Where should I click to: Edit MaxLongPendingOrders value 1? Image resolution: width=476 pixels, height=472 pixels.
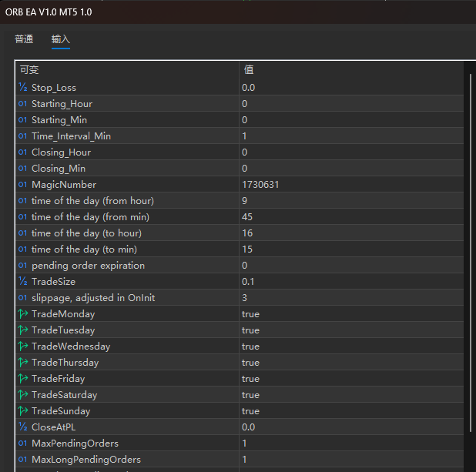pos(351,459)
